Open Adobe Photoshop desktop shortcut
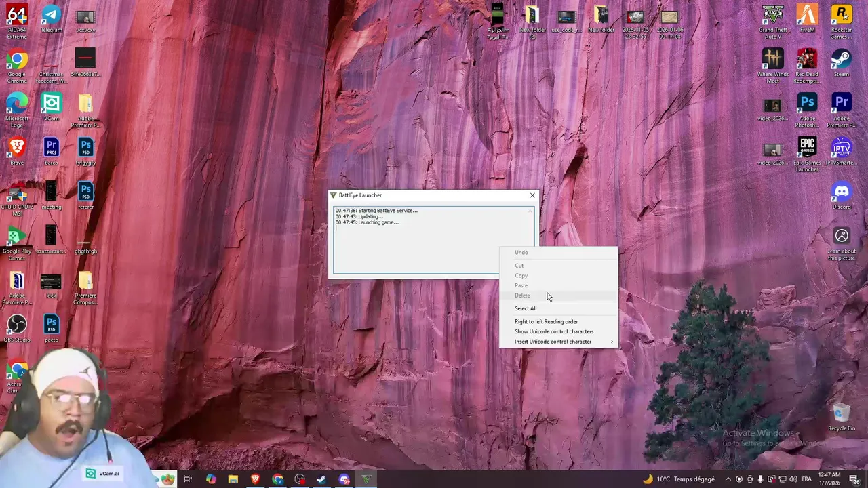Viewport: 868px width, 488px height. pyautogui.click(x=807, y=110)
